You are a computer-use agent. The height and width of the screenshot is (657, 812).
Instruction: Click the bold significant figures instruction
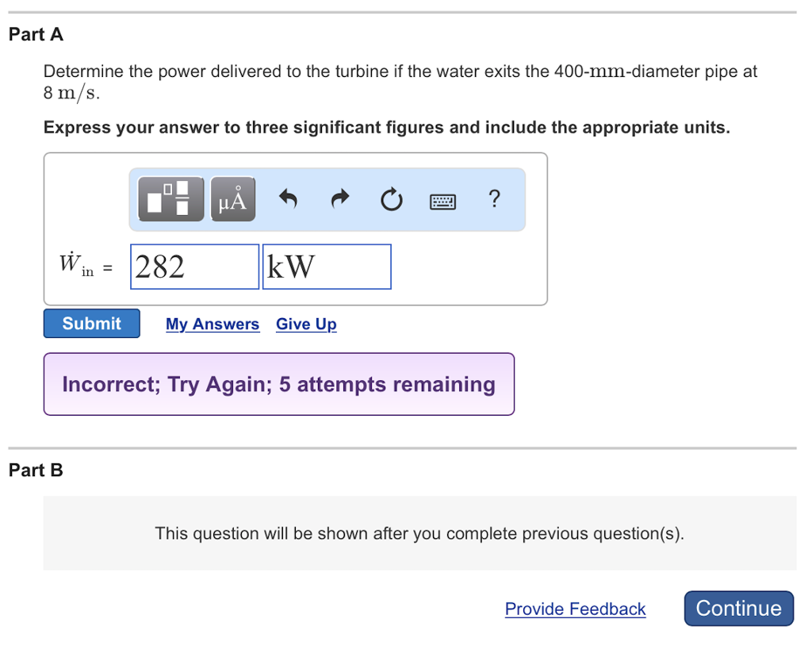click(386, 128)
